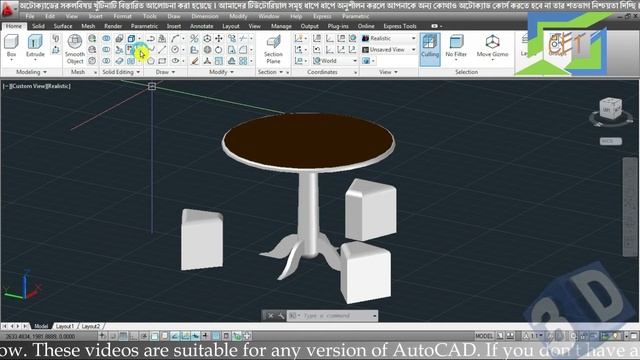Image resolution: width=640 pixels, height=360 pixels.
Task: Open the File menu
Action: [30, 16]
